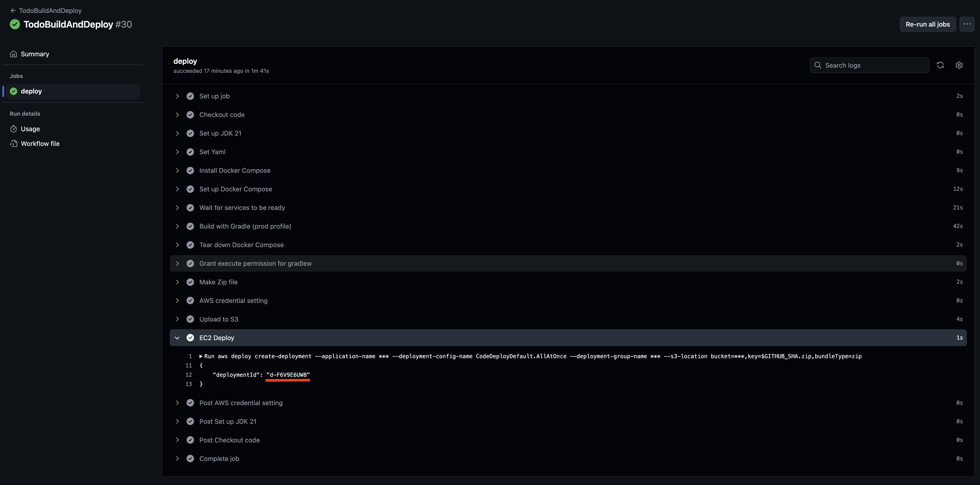Viewport: 980px width, 485px height.
Task: Expand the Upload to S3 step
Action: 177,319
